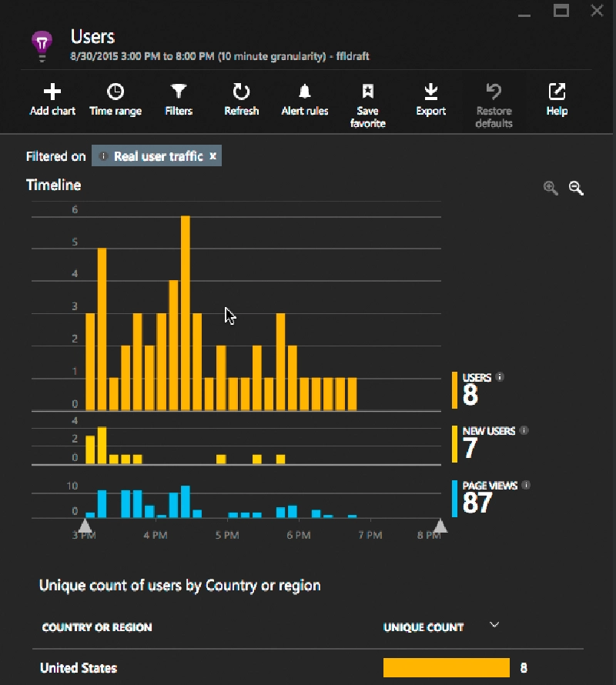Image resolution: width=616 pixels, height=685 pixels.
Task: Zoom in on the timeline
Action: [x=551, y=188]
